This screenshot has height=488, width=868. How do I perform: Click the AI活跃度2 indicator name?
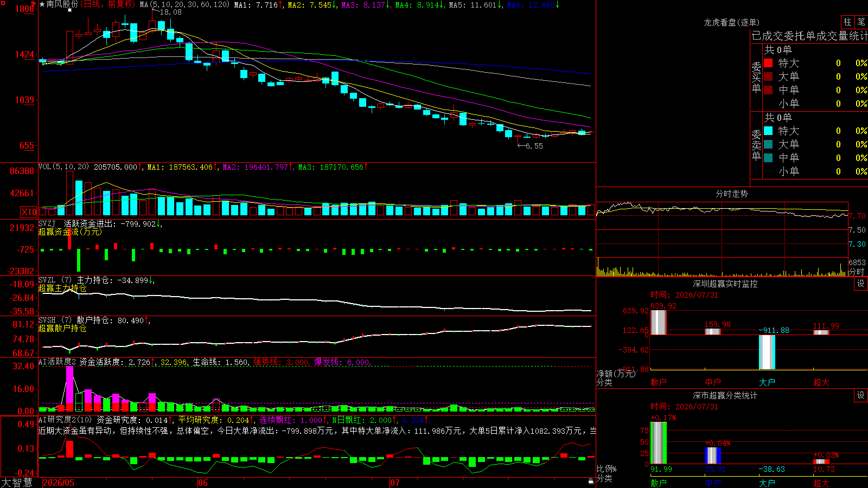[58, 362]
